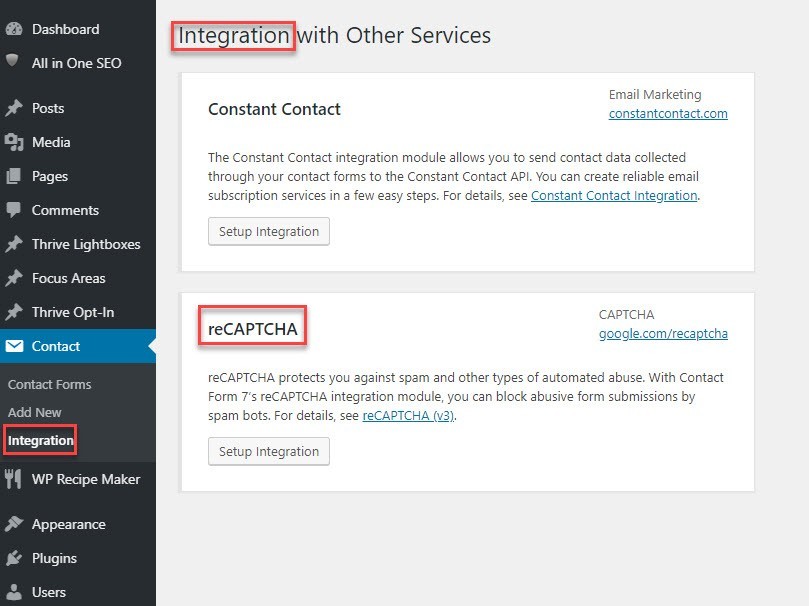Click the Focus Areas pin icon

pyautogui.click(x=14, y=278)
